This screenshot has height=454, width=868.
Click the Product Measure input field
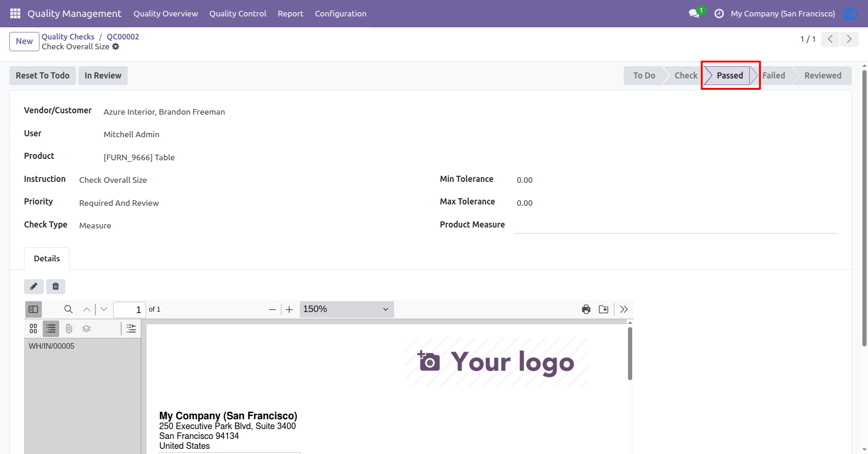point(675,225)
